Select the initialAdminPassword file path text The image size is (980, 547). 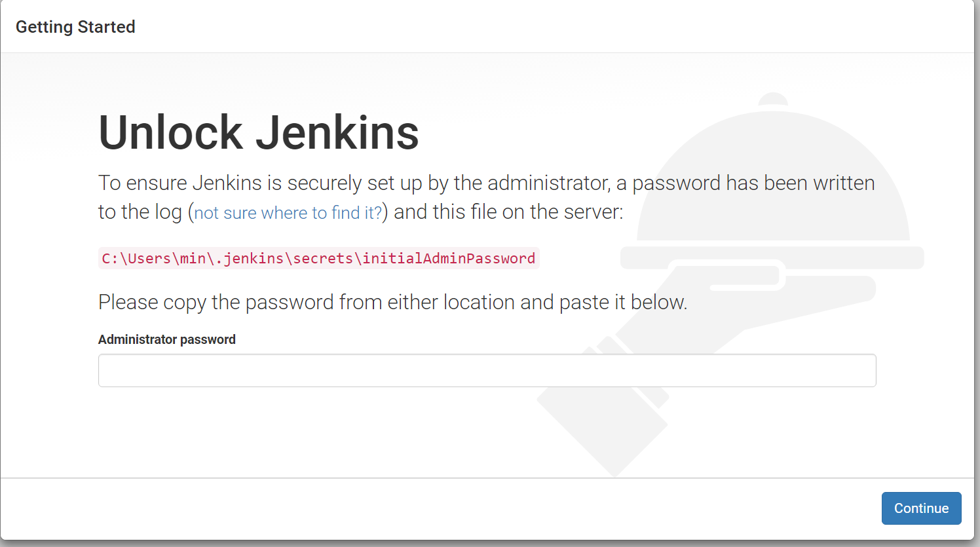click(318, 258)
